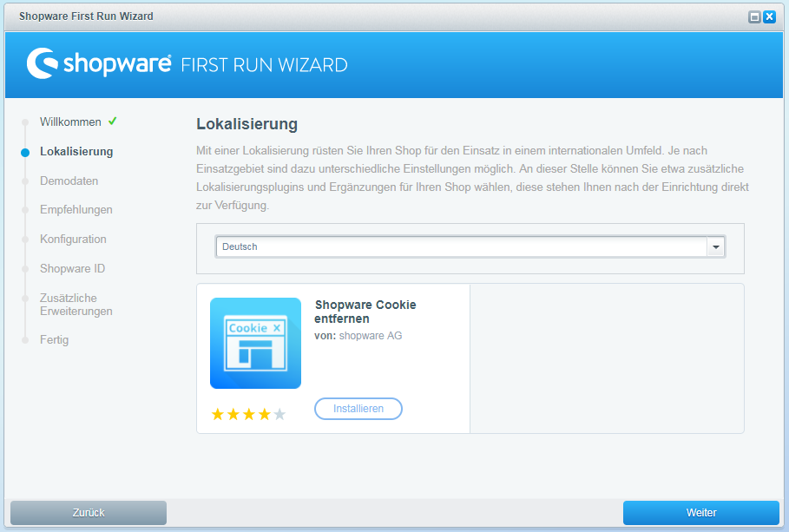
Task: Go back with Zurück button
Action: click(89, 513)
